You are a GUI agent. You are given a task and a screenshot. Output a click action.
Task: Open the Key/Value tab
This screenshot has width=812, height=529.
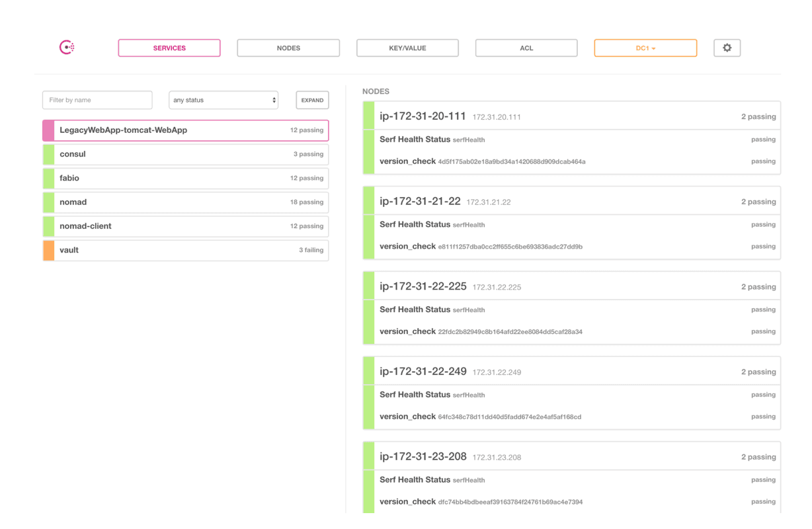coord(407,48)
